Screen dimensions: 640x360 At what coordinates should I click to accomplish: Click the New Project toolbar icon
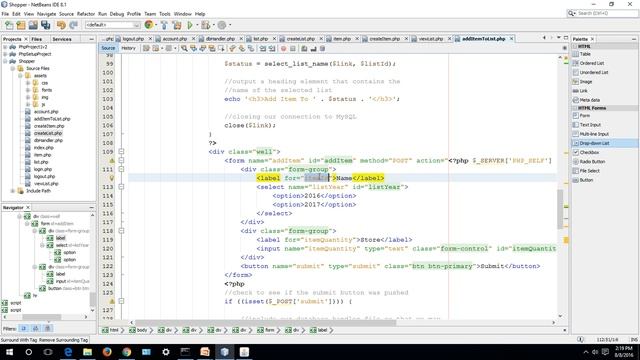click(21, 25)
